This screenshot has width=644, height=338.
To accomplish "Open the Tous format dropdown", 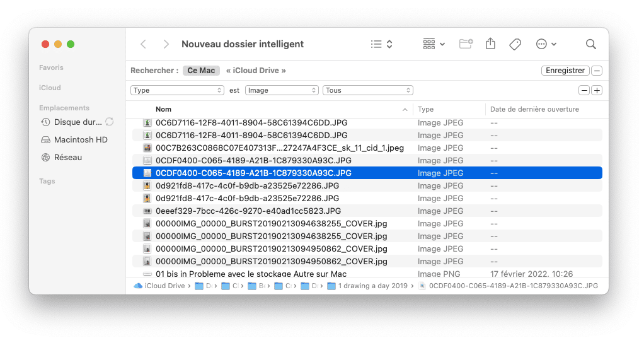I will (367, 90).
